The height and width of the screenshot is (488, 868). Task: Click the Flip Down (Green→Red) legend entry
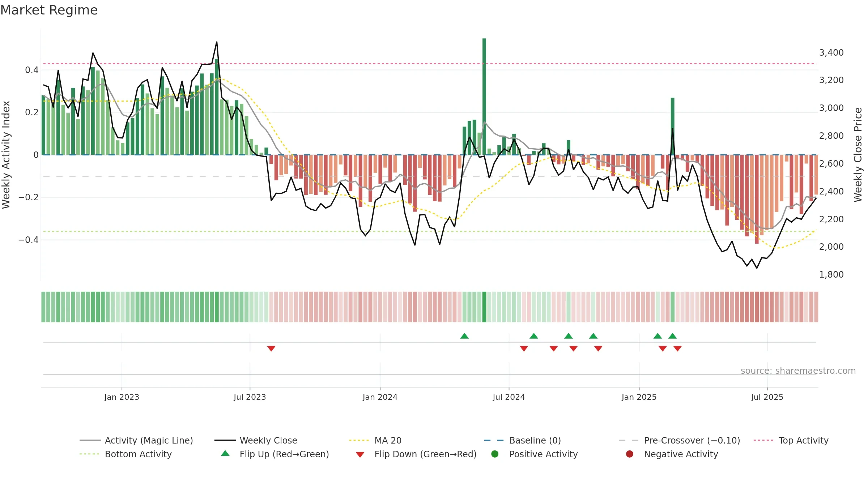416,454
